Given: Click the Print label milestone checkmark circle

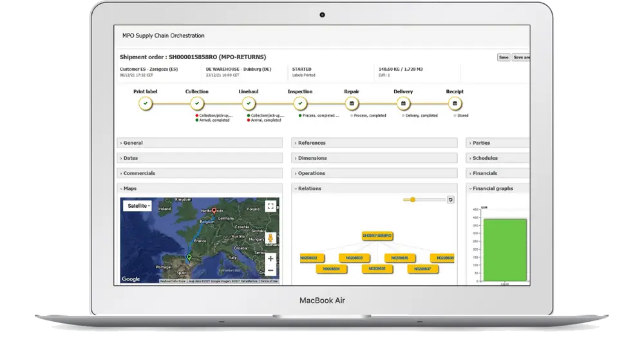Looking at the screenshot, I should (x=146, y=103).
